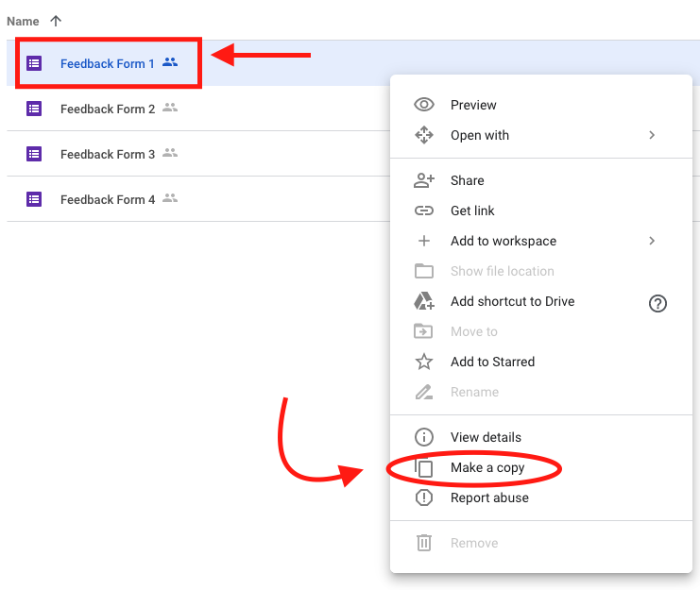
Task: Click the Preview eye icon
Action: (x=424, y=105)
